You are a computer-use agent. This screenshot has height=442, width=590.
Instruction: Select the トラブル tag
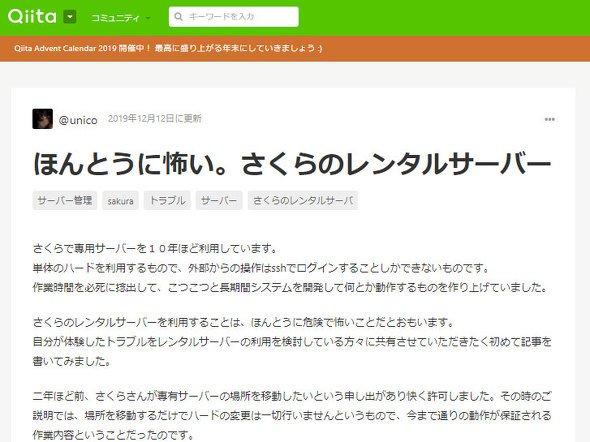167,200
